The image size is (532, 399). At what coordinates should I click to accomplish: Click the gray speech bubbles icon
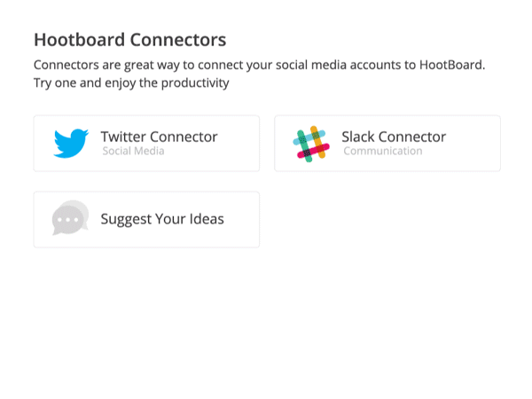coord(70,217)
